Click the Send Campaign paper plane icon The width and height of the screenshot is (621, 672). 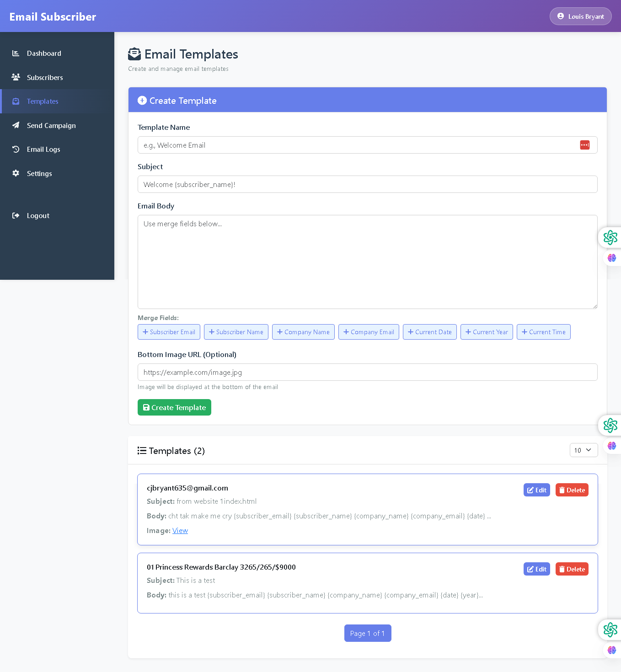tap(16, 125)
